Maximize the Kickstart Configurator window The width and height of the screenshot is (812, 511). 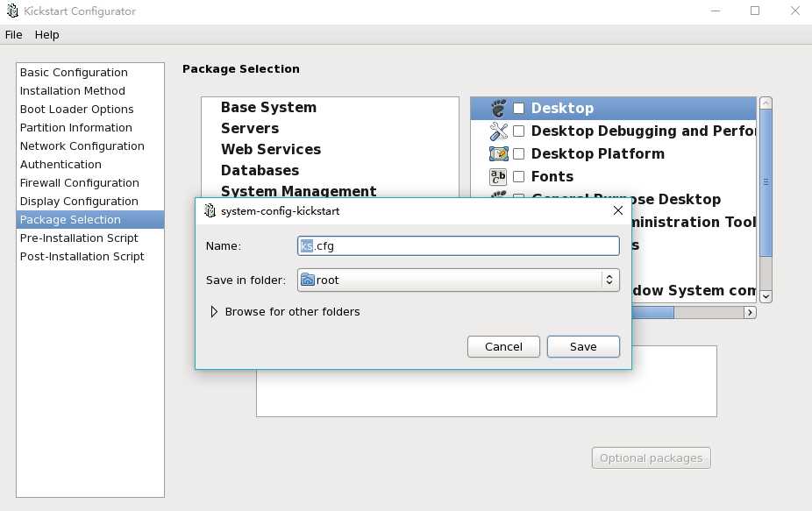tap(755, 11)
